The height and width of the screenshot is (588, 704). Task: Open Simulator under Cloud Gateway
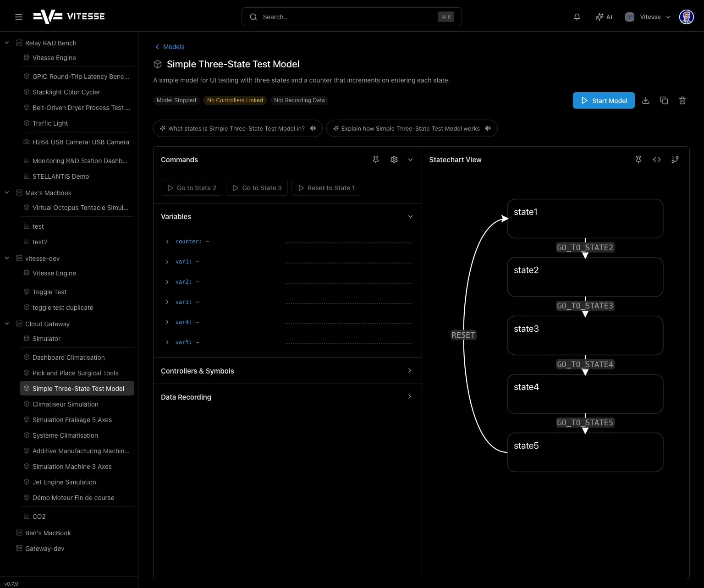coord(77,339)
